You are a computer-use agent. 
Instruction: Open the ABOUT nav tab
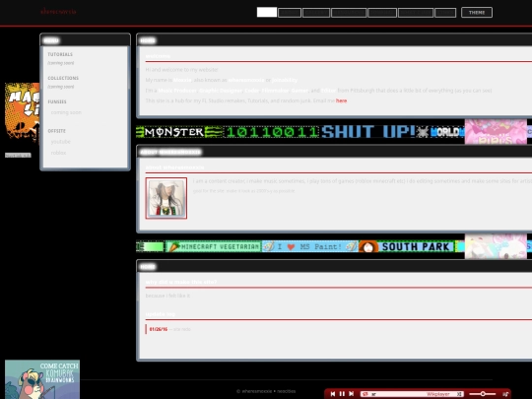(290, 13)
